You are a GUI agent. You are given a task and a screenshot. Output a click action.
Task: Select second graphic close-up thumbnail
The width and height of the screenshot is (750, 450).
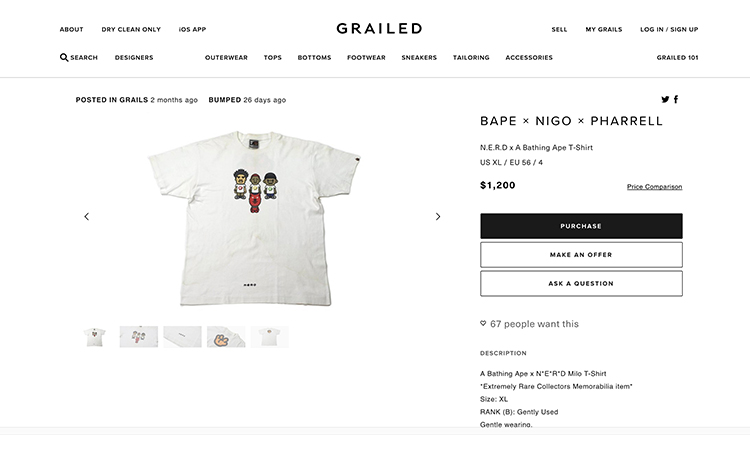pyautogui.click(x=139, y=337)
